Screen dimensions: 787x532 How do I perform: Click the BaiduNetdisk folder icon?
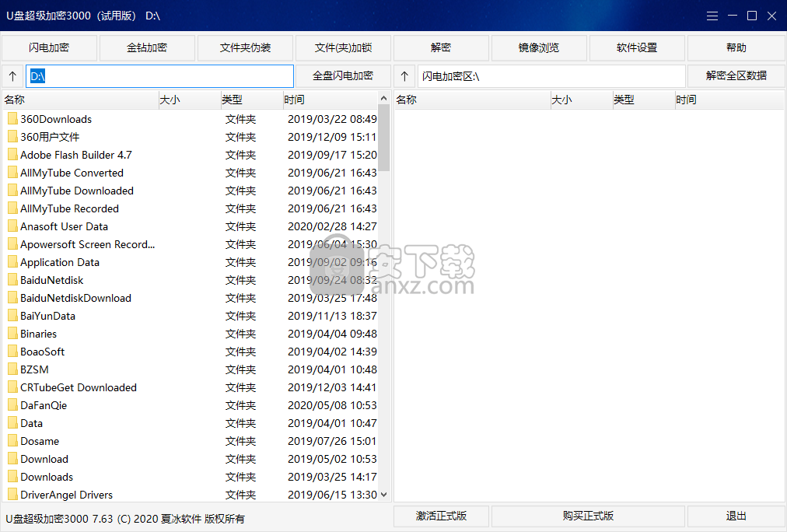click(12, 279)
